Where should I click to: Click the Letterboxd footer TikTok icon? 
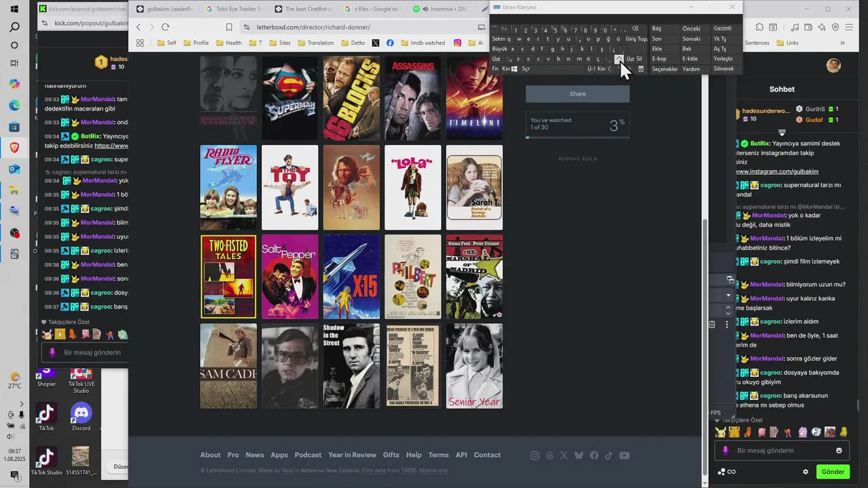[x=609, y=455]
